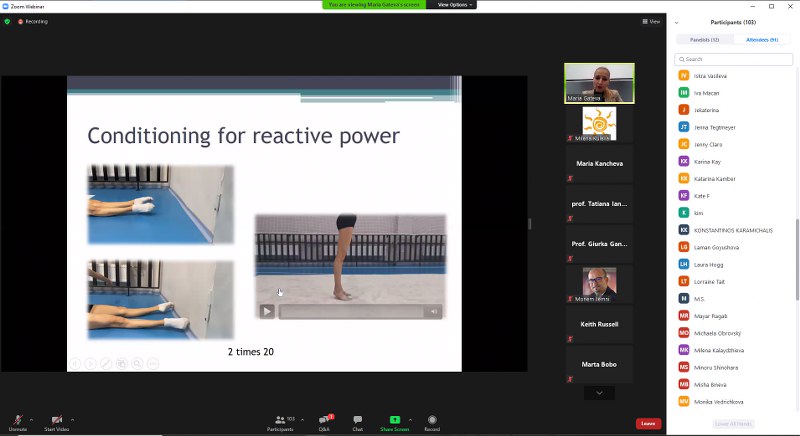Start video with the camera button
This screenshot has width=800, height=436.
click(57, 422)
